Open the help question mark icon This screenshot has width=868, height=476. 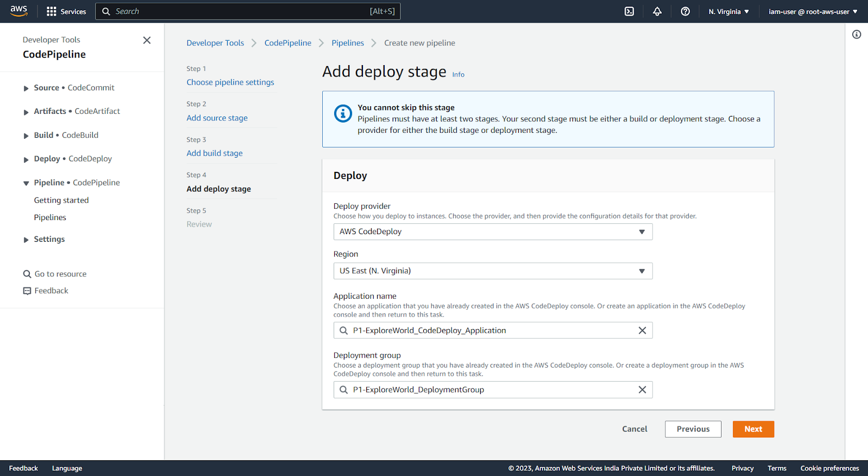click(685, 11)
